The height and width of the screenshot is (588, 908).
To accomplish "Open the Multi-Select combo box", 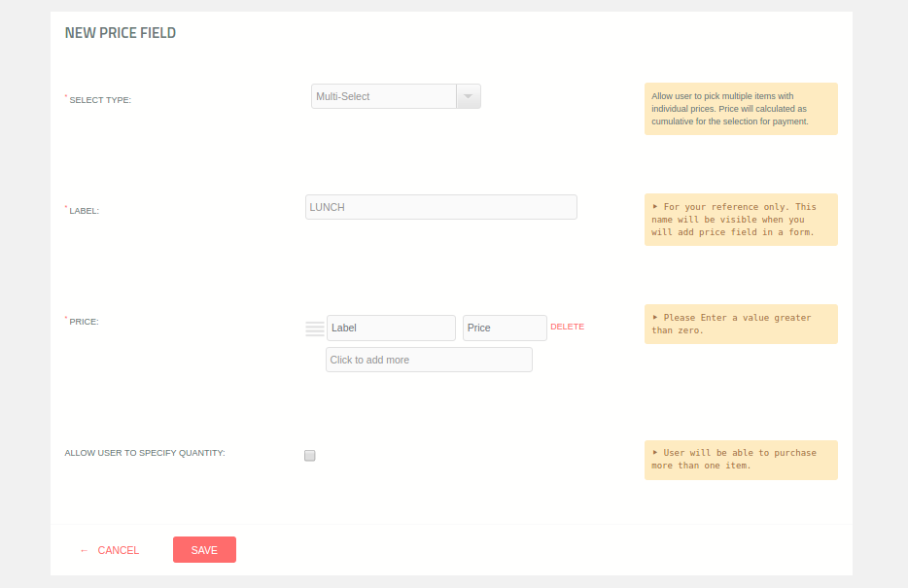I will pos(384,95).
